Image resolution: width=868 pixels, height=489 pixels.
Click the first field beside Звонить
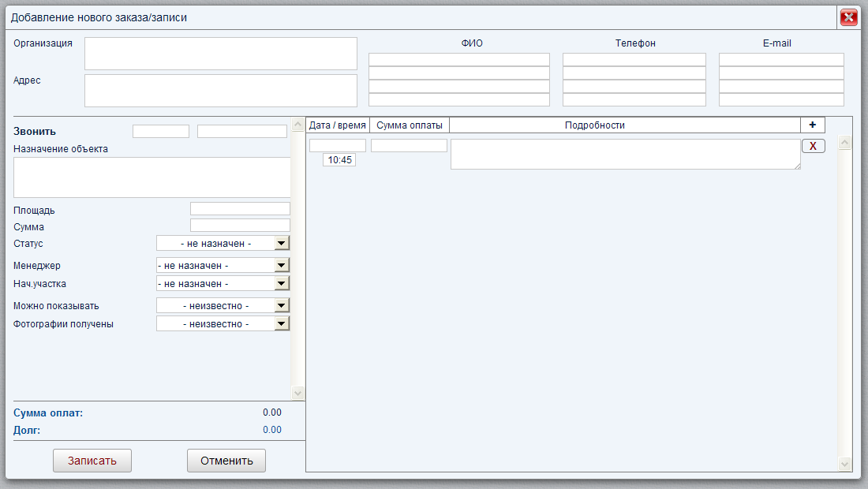[x=161, y=131]
